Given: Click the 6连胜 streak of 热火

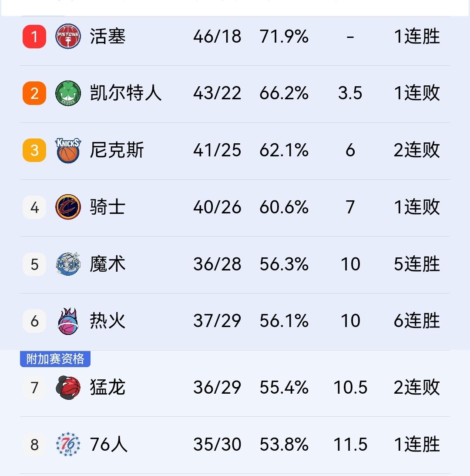Looking at the screenshot, I should [416, 321].
